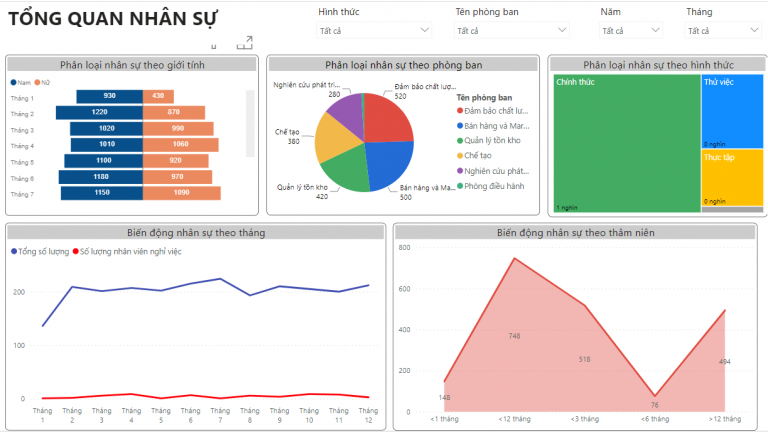The width and height of the screenshot is (768, 432).
Task: Click the Biến động nhân sự theo thâm niên title
Action: tap(576, 233)
